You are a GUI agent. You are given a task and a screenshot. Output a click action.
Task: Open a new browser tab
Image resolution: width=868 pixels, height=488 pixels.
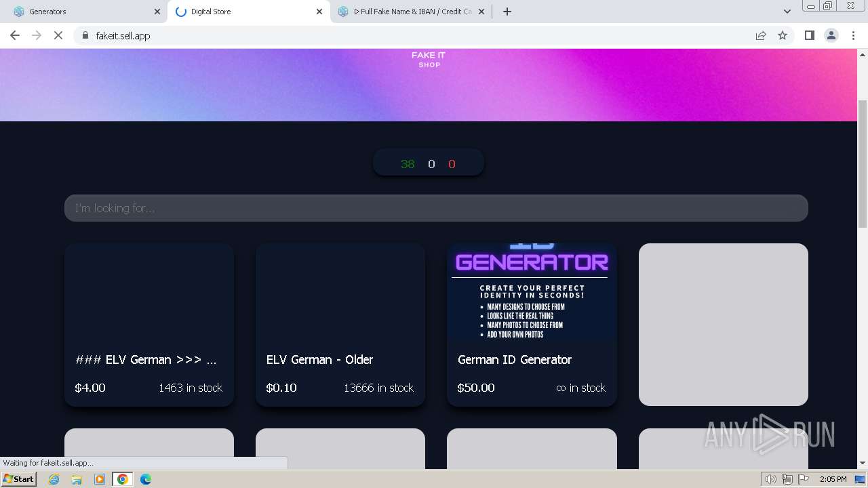(507, 12)
